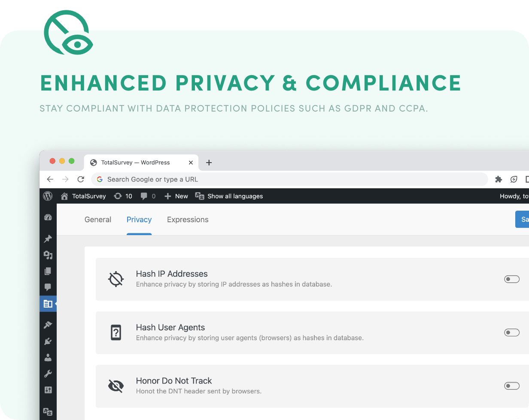Open Users icon in sidebar

[x=48, y=357]
